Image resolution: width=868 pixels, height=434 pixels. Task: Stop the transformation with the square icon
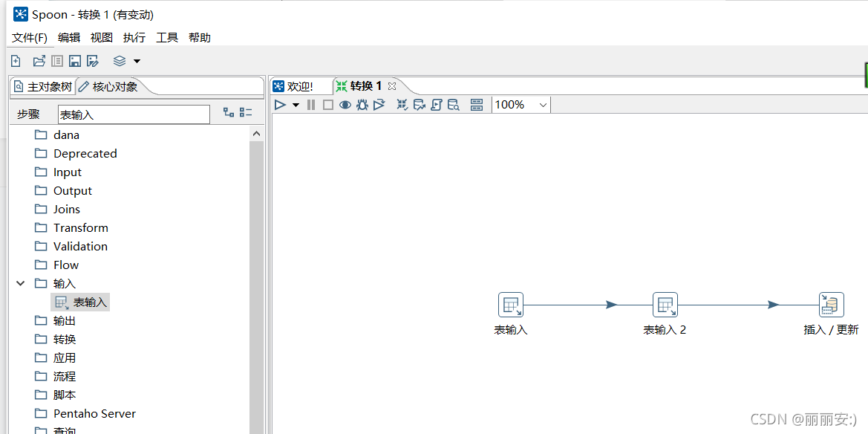pos(327,104)
